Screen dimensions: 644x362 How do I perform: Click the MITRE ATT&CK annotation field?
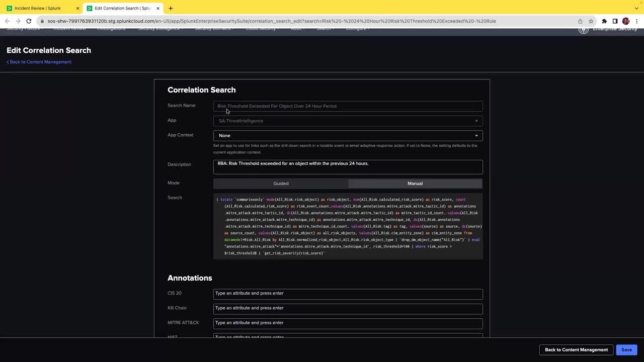point(348,323)
